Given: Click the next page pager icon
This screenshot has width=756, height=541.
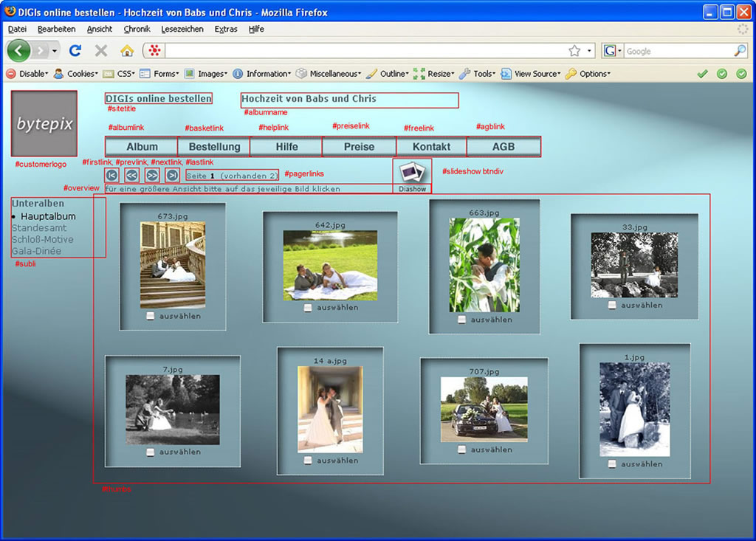Looking at the screenshot, I should [152, 176].
